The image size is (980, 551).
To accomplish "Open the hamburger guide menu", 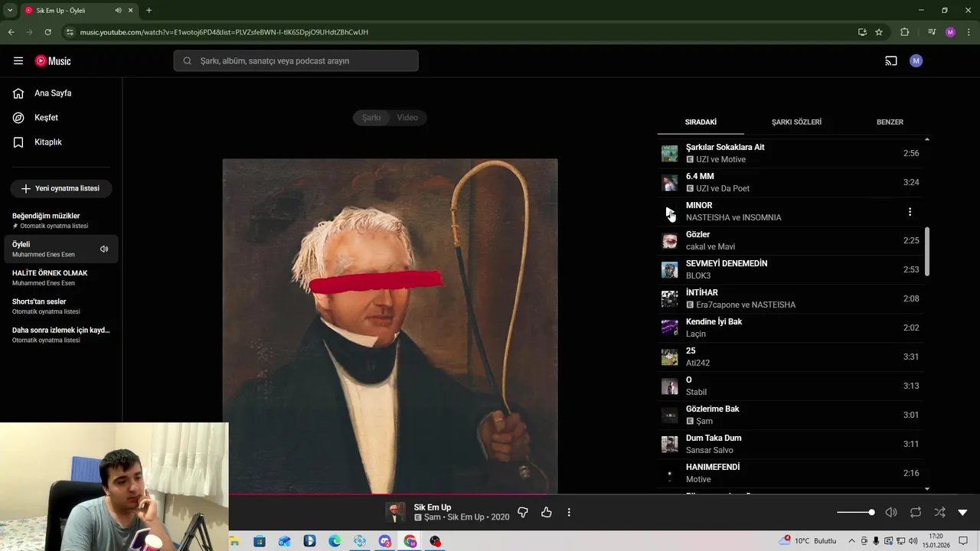I will (18, 60).
